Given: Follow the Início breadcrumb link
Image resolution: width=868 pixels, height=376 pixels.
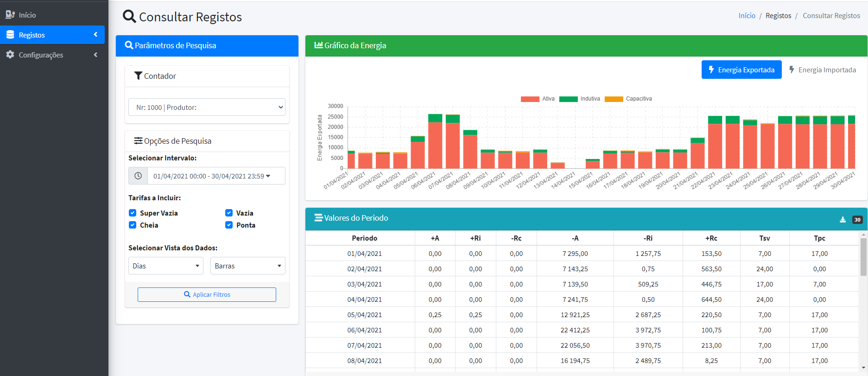Looking at the screenshot, I should (x=747, y=16).
